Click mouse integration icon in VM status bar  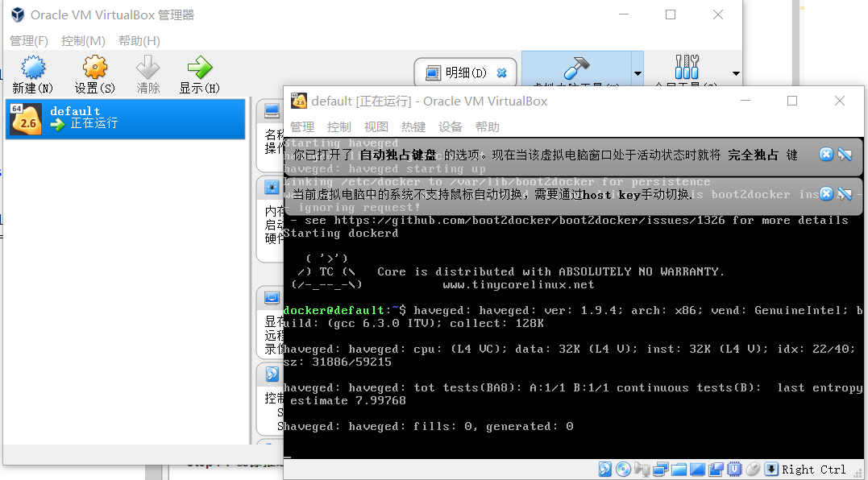(x=753, y=470)
